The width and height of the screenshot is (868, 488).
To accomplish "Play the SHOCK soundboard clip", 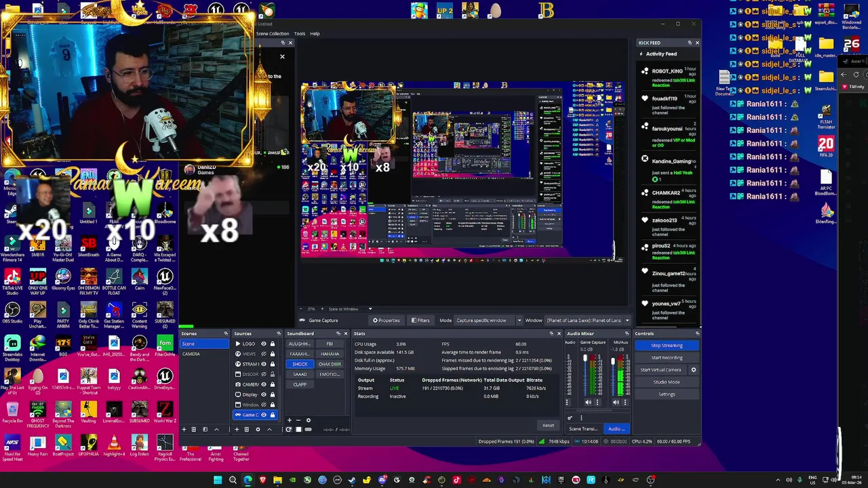I will [x=300, y=364].
